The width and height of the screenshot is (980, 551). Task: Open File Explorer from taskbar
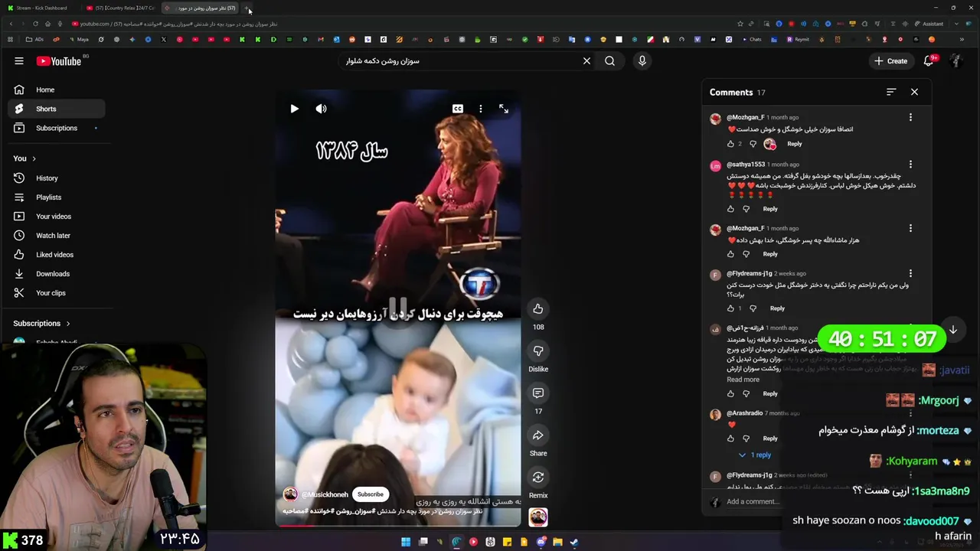pyautogui.click(x=557, y=542)
